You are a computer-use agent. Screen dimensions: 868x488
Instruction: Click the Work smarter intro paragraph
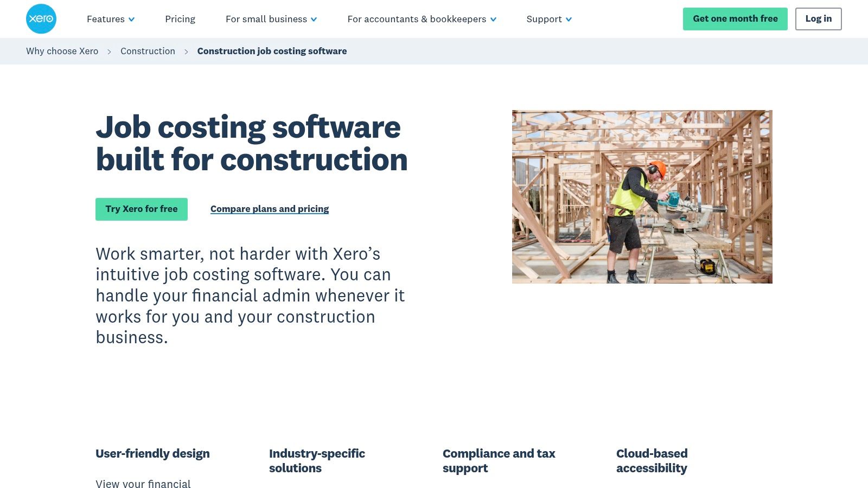[250, 296]
